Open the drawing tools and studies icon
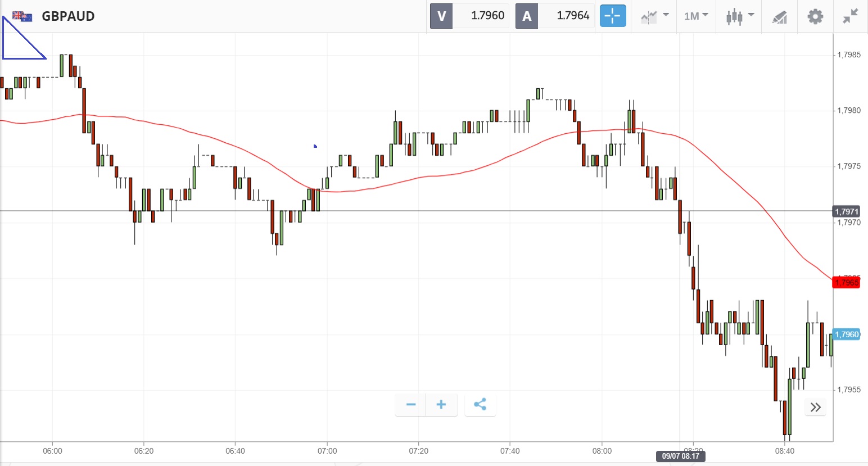The width and height of the screenshot is (868, 466). point(779,16)
